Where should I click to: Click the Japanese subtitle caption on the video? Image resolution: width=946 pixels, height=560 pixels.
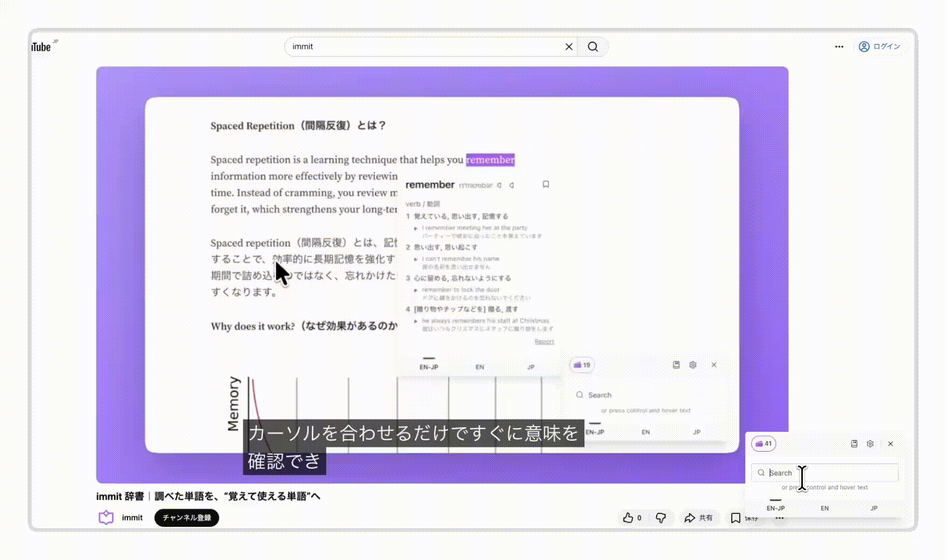coord(413,447)
